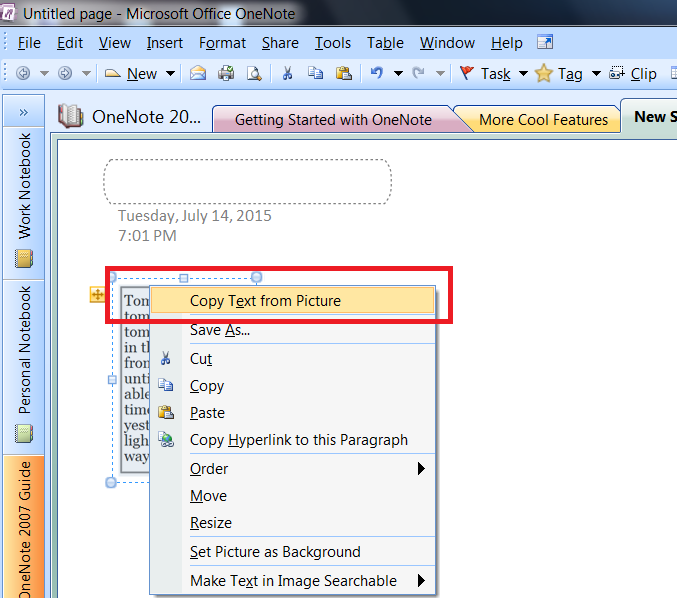Choose Move in context menu
677x598 pixels.
[x=292, y=496]
